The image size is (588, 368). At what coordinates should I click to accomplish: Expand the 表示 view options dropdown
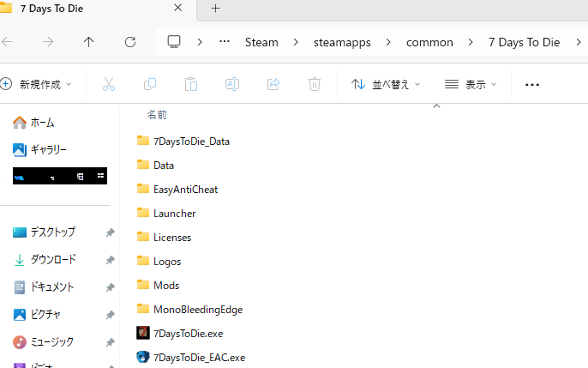tap(471, 84)
